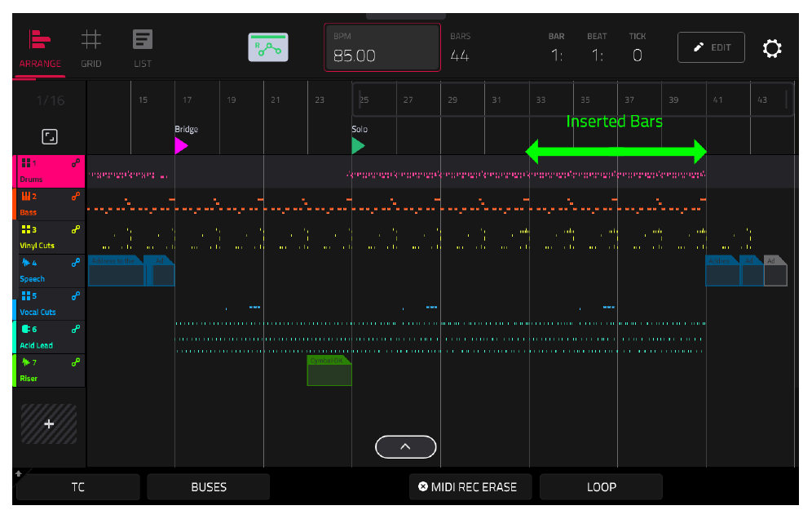The width and height of the screenshot is (812, 519).
Task: Select the Bars value 44
Action: (459, 55)
